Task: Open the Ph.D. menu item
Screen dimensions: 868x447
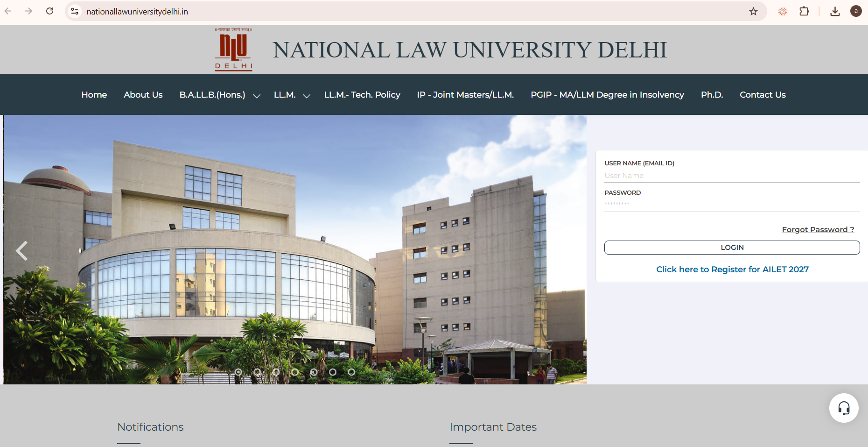Action: pyautogui.click(x=712, y=95)
